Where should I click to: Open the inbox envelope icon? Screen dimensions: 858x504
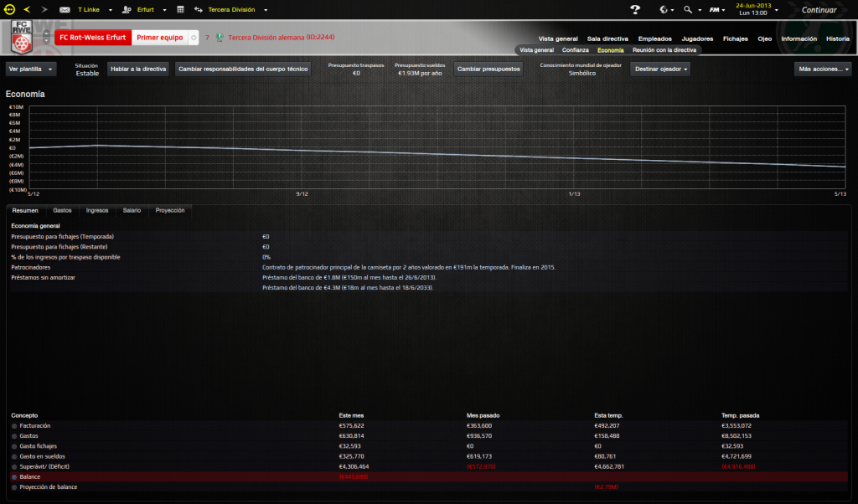click(x=65, y=10)
